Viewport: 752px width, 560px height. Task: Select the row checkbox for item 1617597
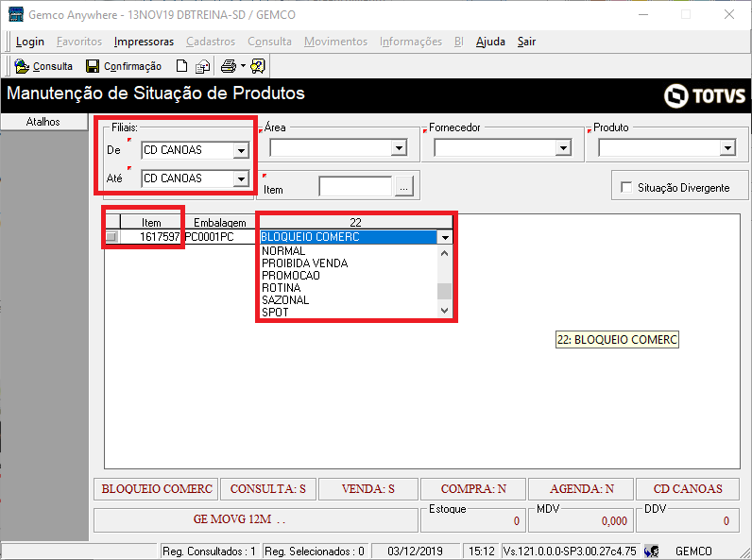point(111,236)
